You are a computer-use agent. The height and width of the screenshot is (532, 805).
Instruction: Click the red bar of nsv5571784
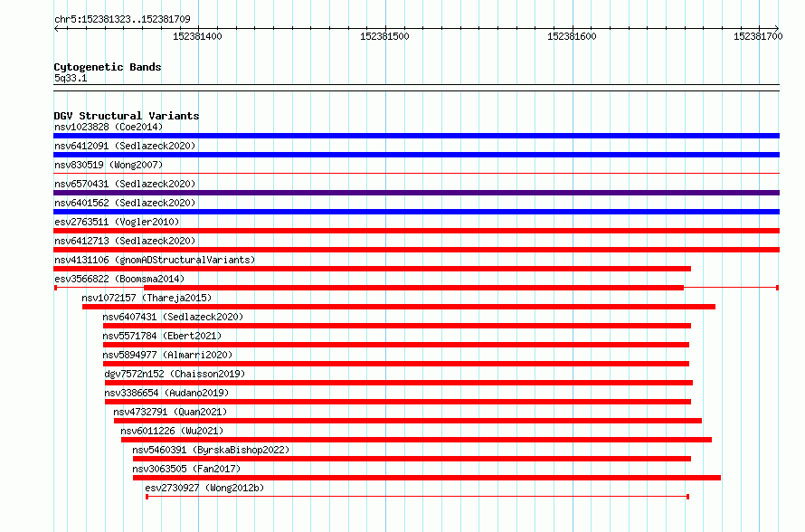click(x=396, y=345)
